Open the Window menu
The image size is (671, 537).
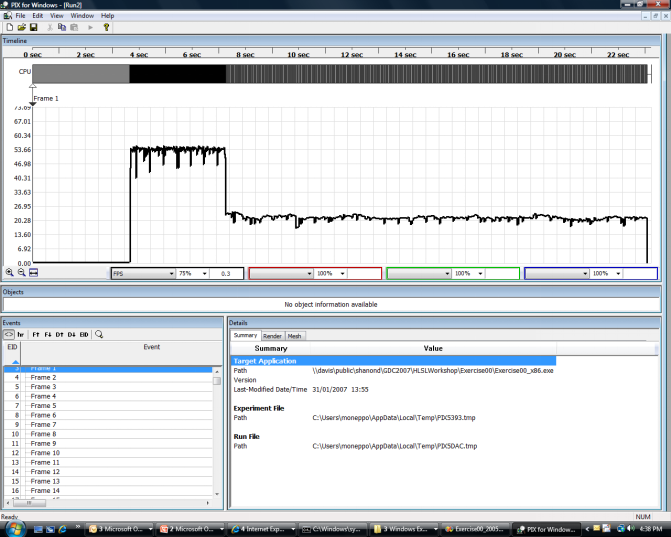point(82,16)
